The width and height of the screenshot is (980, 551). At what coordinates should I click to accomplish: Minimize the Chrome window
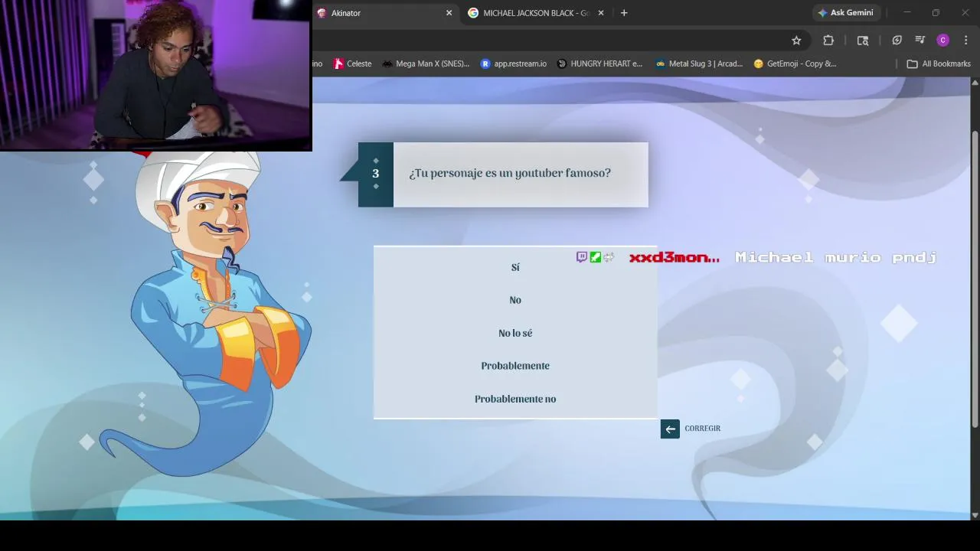coord(907,13)
